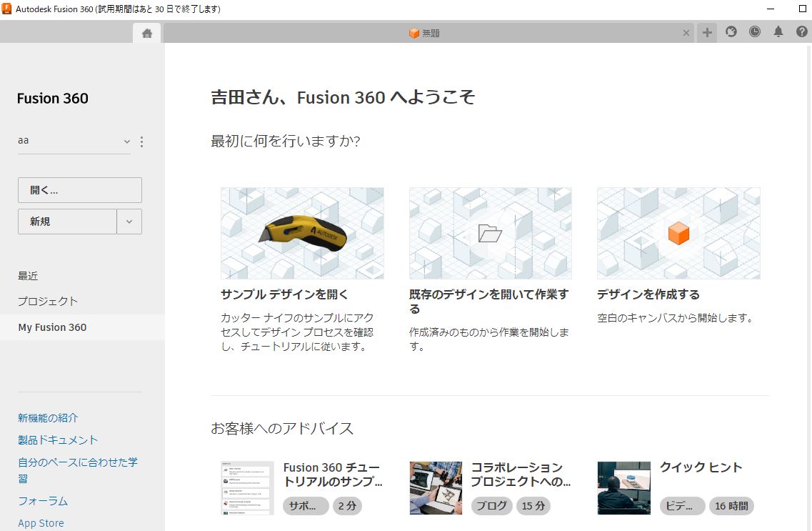
Task: Click the Home icon tab
Action: click(x=147, y=33)
